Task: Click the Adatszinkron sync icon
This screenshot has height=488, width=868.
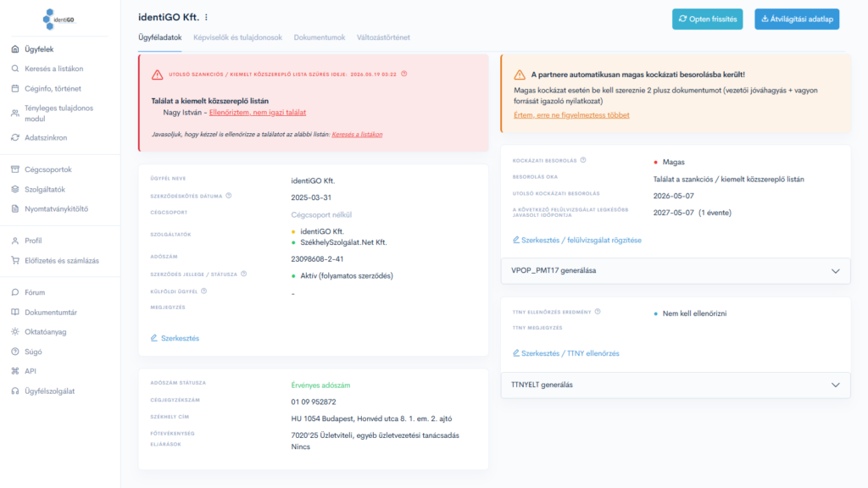Action: click(15, 138)
